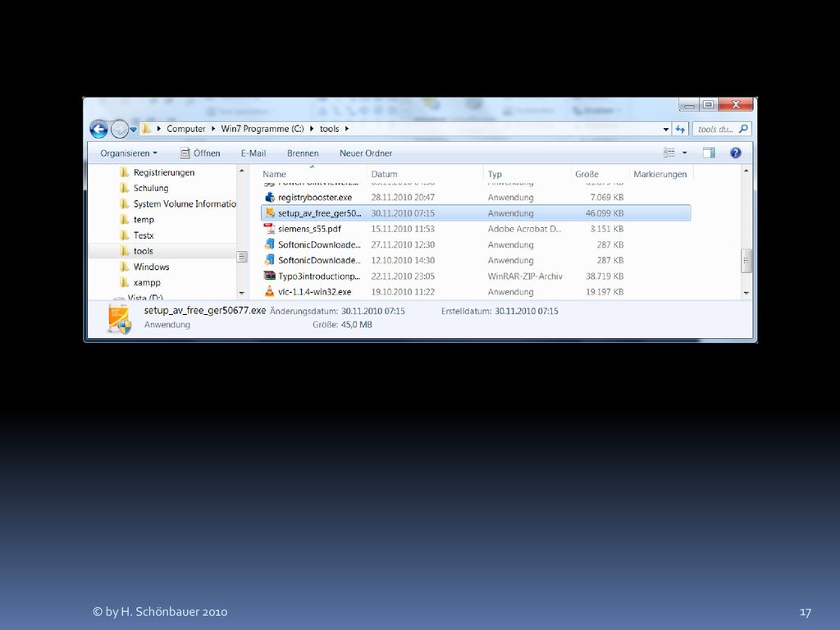Image resolution: width=840 pixels, height=630 pixels.
Task: Click the search magnifier icon
Action: pos(743,129)
